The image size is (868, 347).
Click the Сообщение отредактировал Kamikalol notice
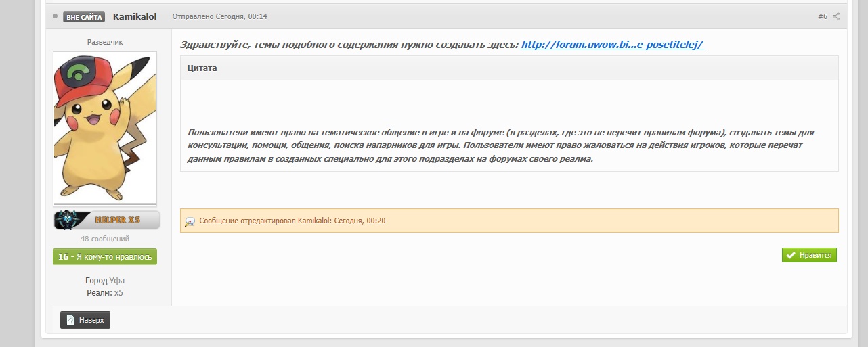(x=292, y=221)
